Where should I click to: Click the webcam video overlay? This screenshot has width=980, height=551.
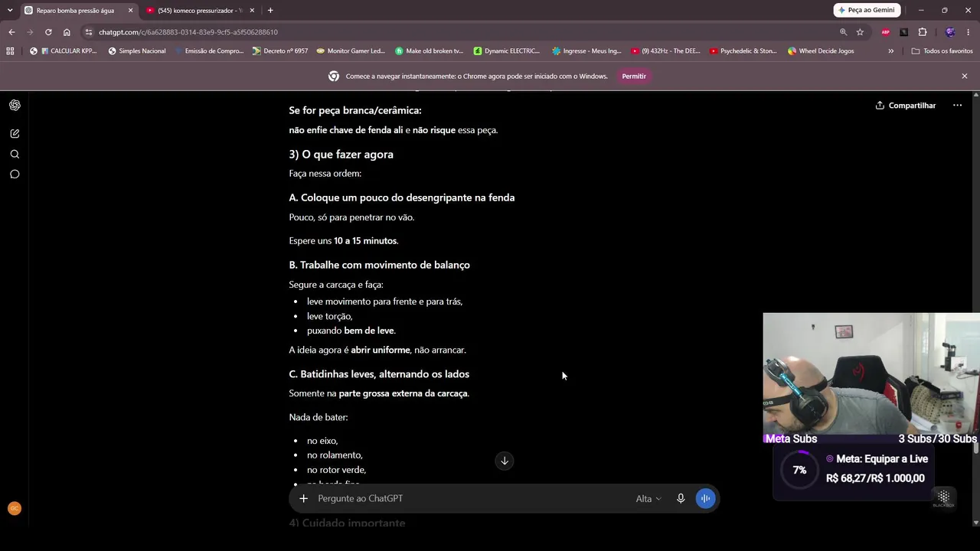871,373
